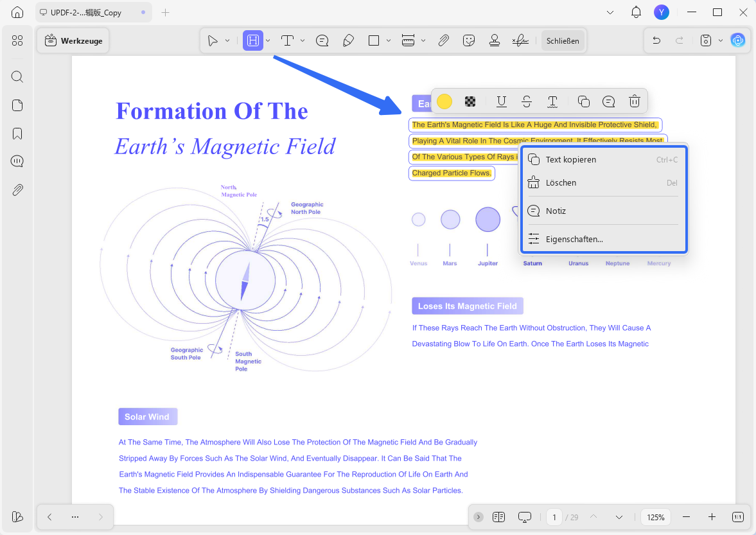Expand the Highlight tool dropdown arrow
756x535 pixels.
[268, 41]
